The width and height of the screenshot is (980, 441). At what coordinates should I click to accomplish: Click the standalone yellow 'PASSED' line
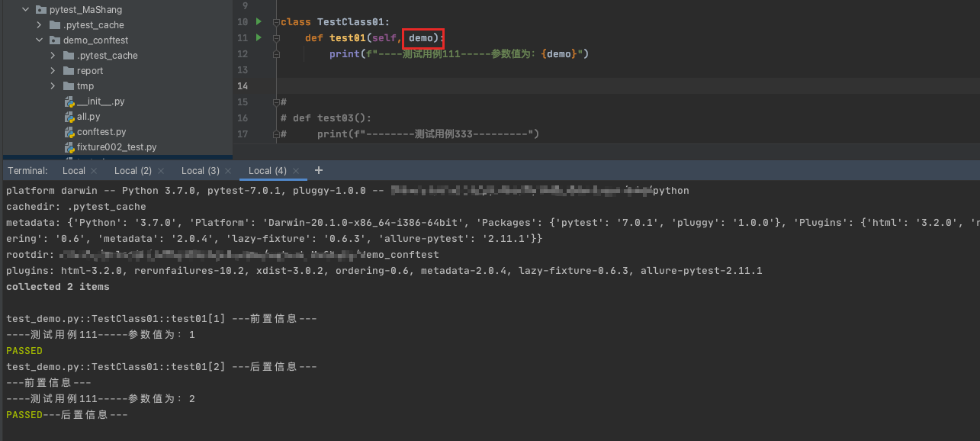pos(24,351)
